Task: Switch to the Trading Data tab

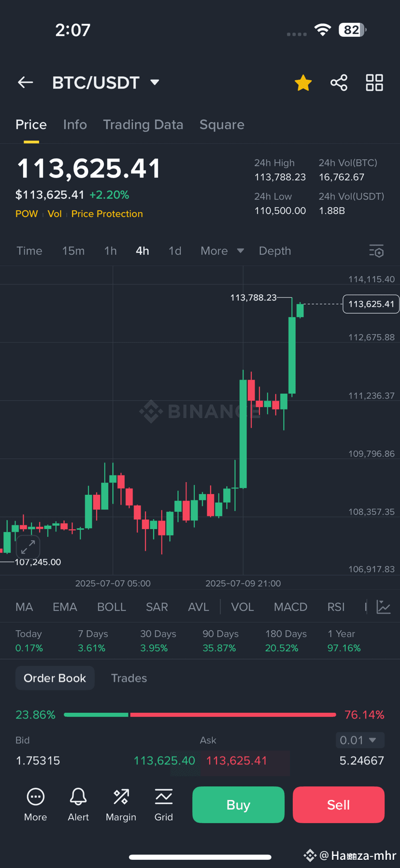Action: (x=143, y=125)
